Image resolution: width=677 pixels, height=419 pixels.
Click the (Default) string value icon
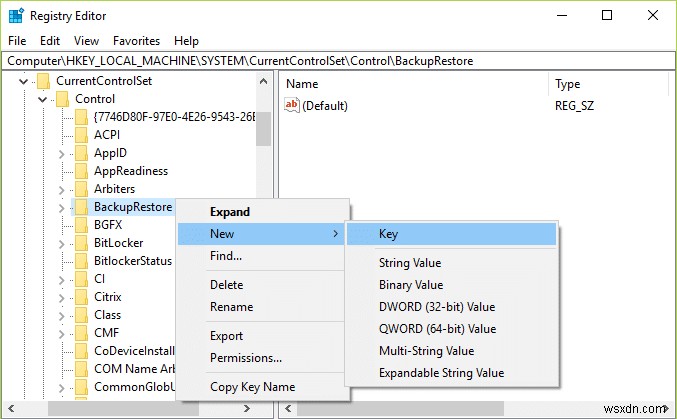(x=292, y=105)
